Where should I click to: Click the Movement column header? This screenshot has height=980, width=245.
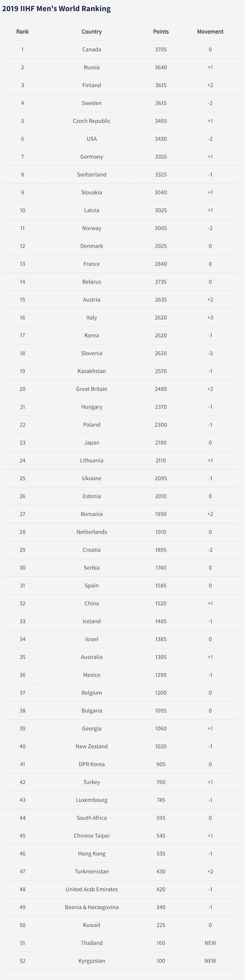point(210,32)
